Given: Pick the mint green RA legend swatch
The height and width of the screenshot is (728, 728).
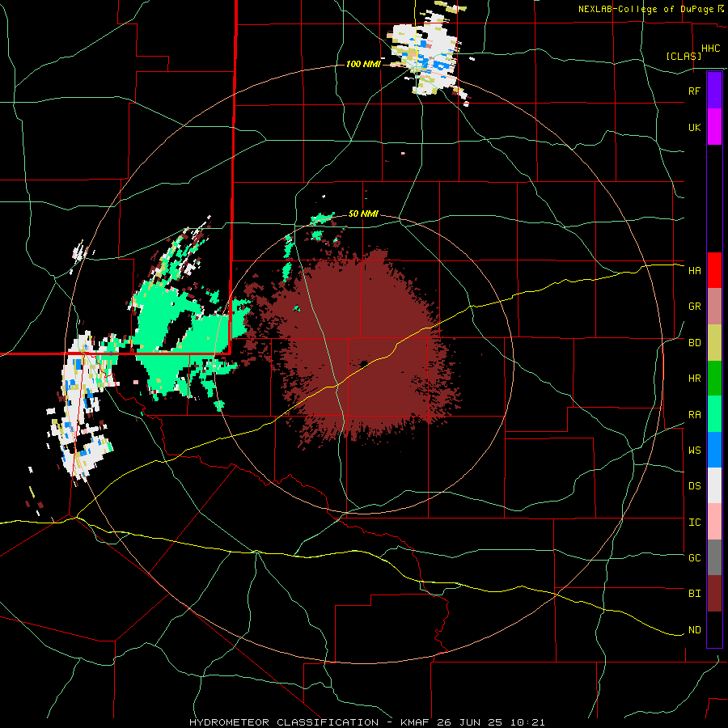Looking at the screenshot, I should pos(714,414).
